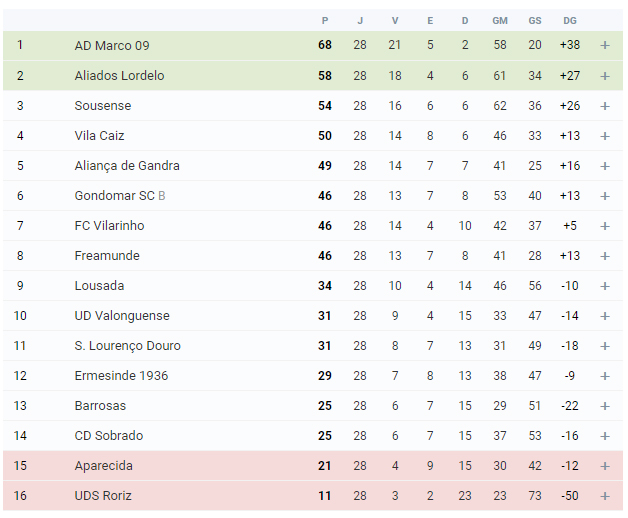
Task: Show more details for FC Vilarinho
Action: [x=605, y=226]
